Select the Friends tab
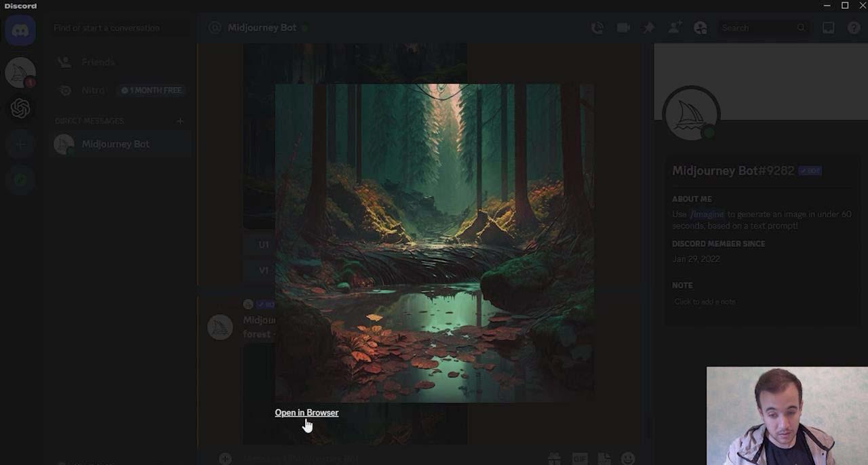Viewport: 868px width, 465px height. pos(98,62)
